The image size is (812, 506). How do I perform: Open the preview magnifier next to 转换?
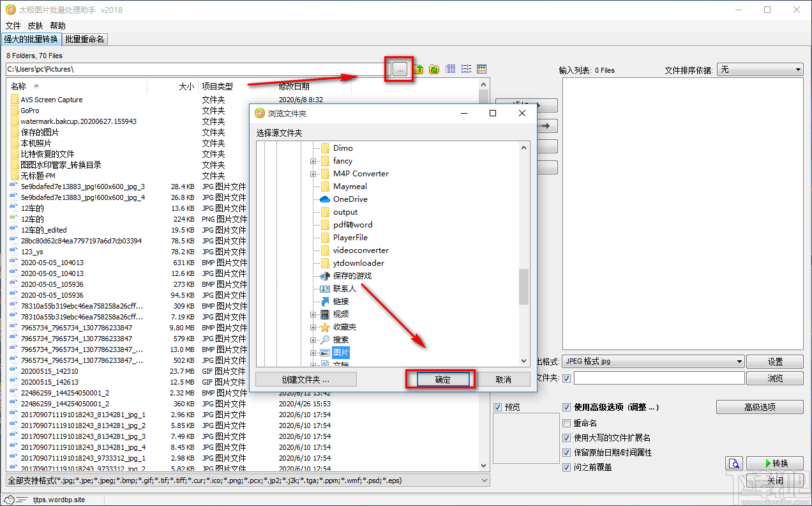(735, 464)
